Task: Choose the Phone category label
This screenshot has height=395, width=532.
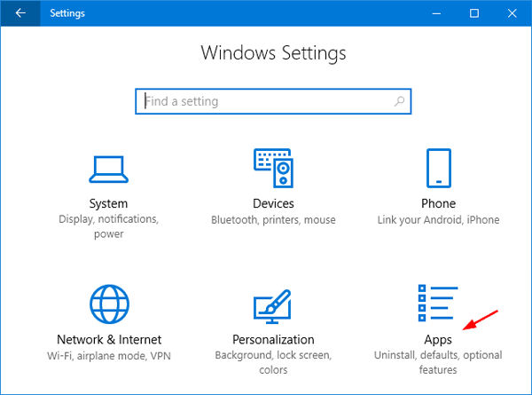Action: point(438,203)
